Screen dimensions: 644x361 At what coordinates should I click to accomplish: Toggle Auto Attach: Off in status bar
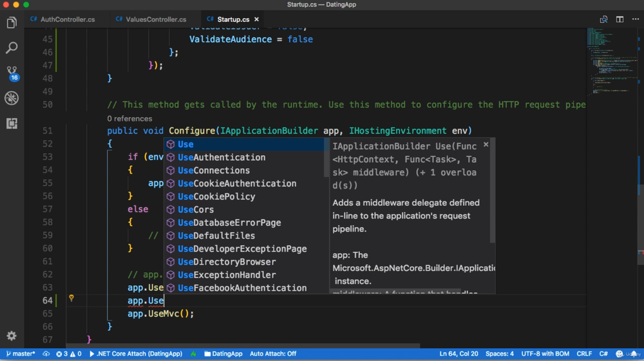[x=273, y=354]
